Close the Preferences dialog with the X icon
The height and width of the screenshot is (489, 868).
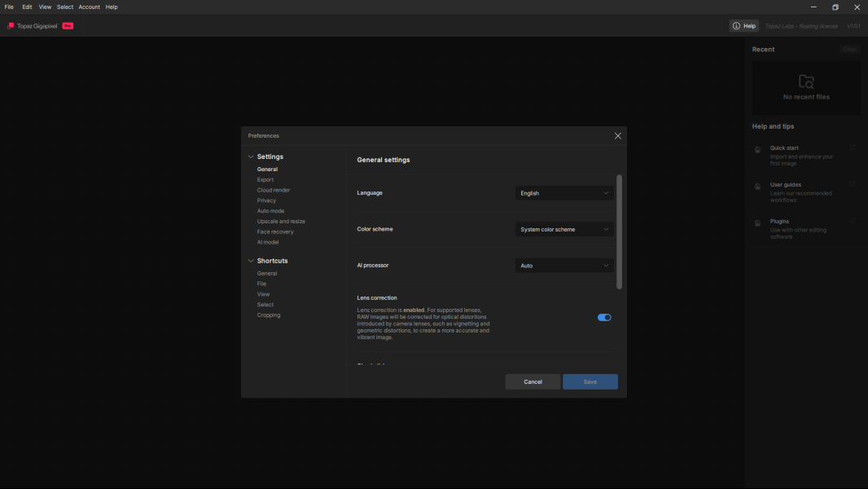617,136
